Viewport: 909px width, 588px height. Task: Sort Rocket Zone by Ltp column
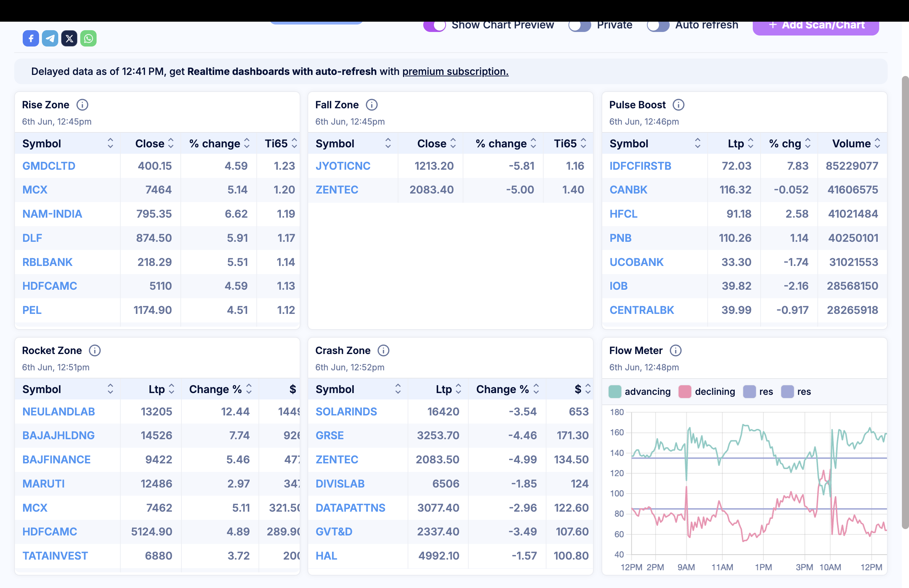coord(172,389)
